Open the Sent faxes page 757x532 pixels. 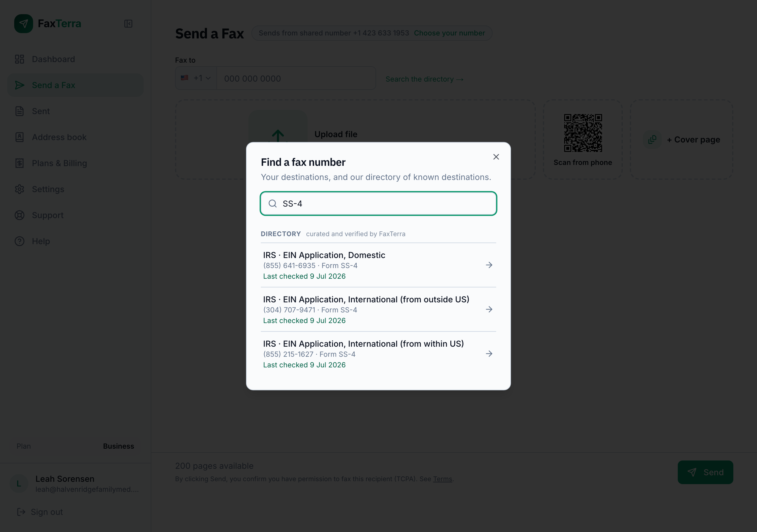75,111
